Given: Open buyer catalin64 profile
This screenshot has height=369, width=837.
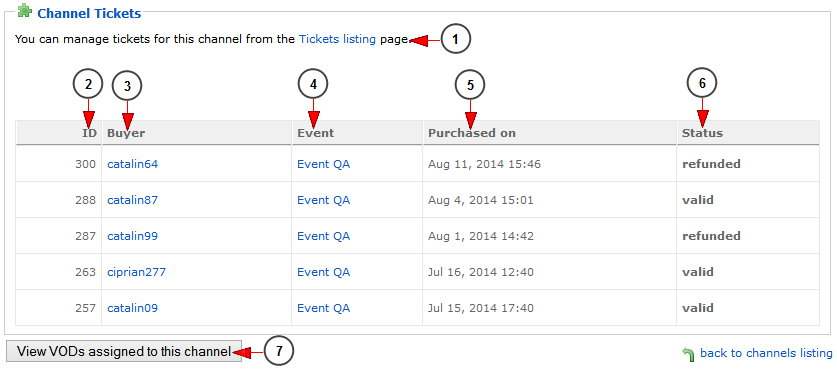Looking at the screenshot, I should [132, 164].
